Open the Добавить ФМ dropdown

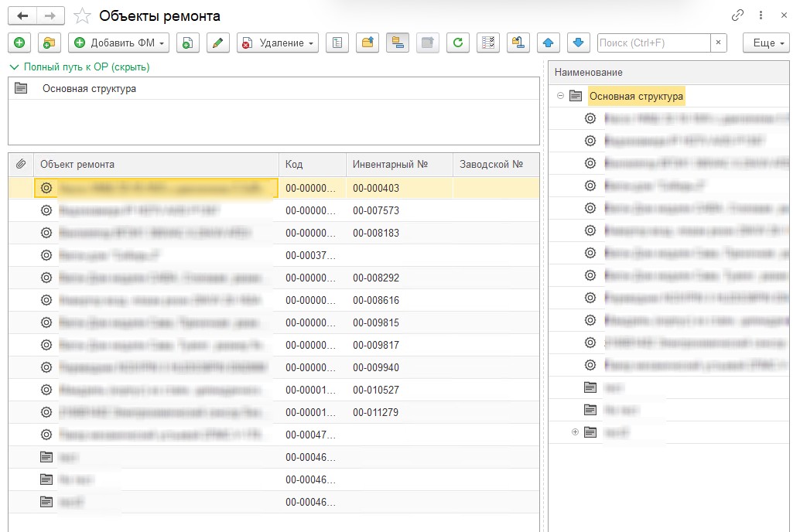click(118, 43)
